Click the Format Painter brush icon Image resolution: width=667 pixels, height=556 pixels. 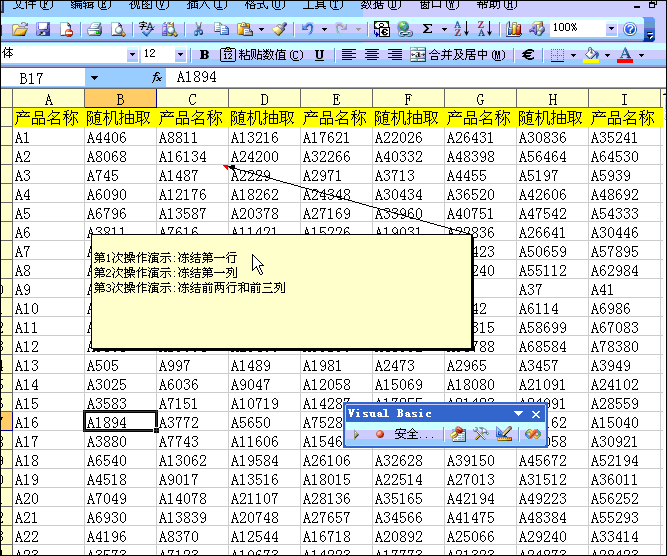tap(281, 30)
